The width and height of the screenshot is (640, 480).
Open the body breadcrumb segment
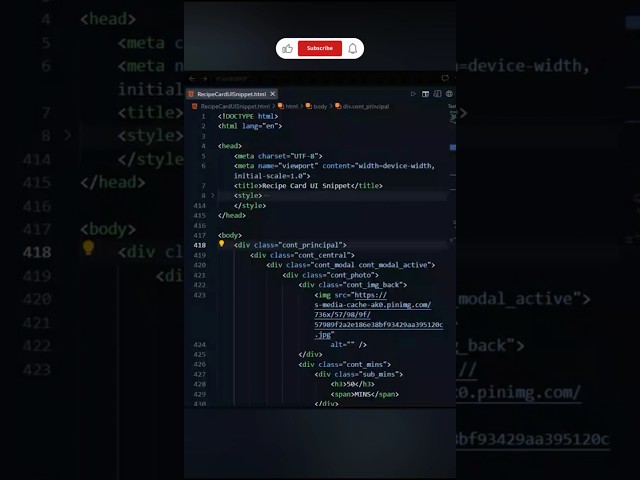[x=317, y=107]
